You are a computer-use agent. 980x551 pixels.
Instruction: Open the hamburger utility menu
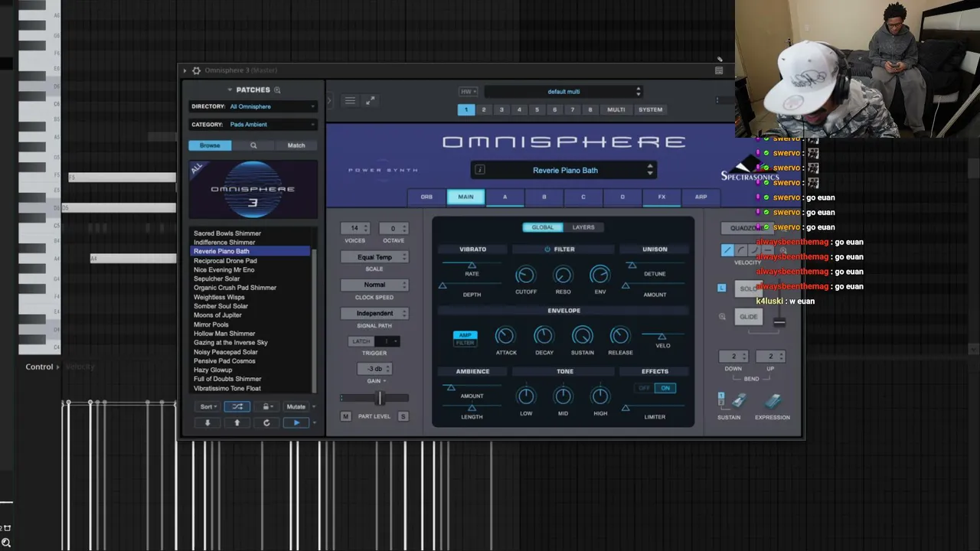(x=350, y=100)
